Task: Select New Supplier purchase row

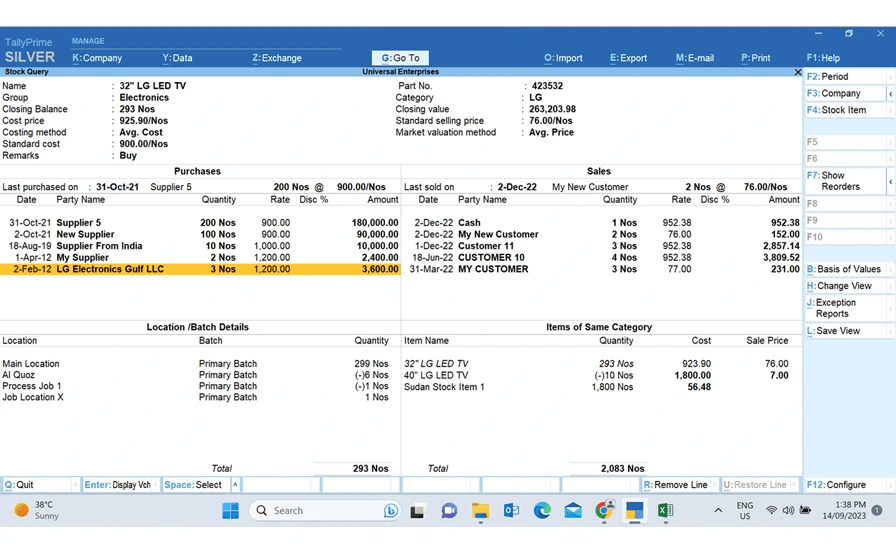Action: pyautogui.click(x=200, y=234)
